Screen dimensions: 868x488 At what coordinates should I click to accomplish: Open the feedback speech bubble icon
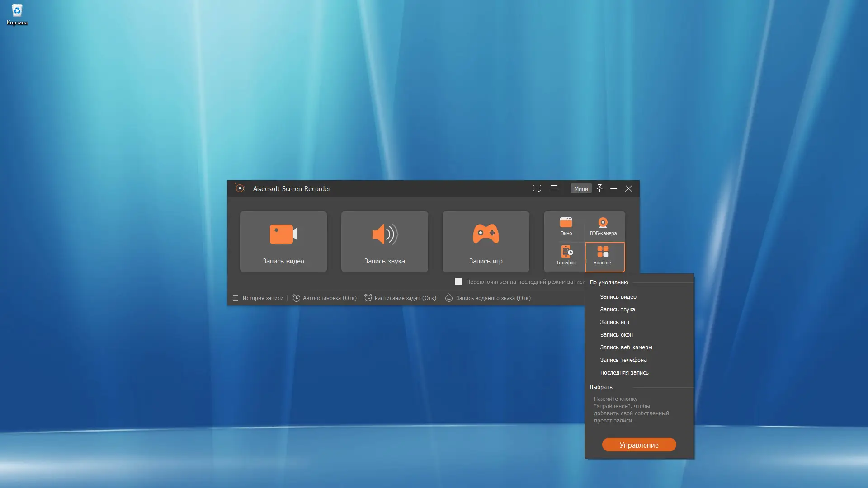coord(537,188)
